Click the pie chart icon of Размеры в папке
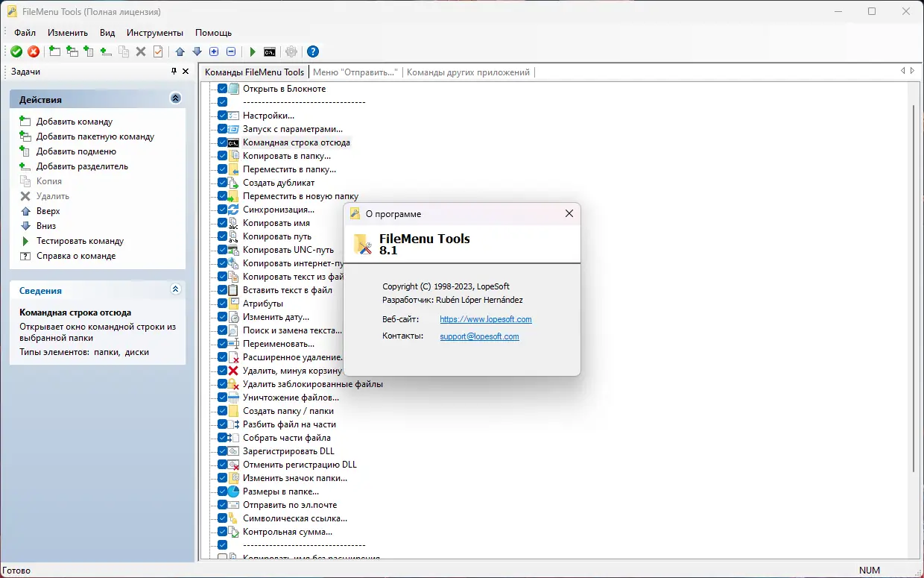Viewport: 924px width, 578px height. [x=233, y=491]
